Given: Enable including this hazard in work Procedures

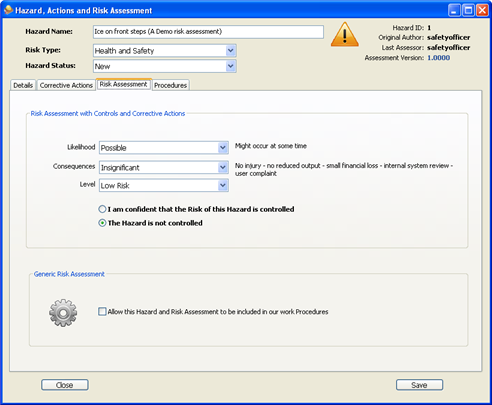Looking at the screenshot, I should coord(102,312).
